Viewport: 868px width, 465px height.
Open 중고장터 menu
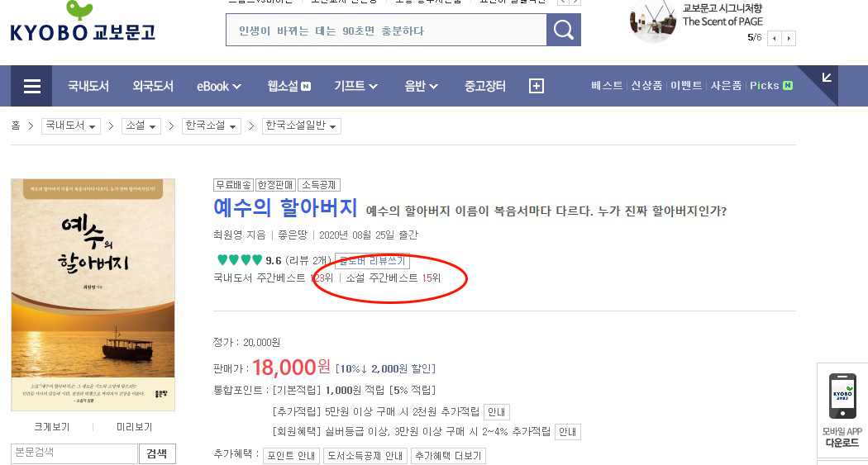[x=485, y=86]
